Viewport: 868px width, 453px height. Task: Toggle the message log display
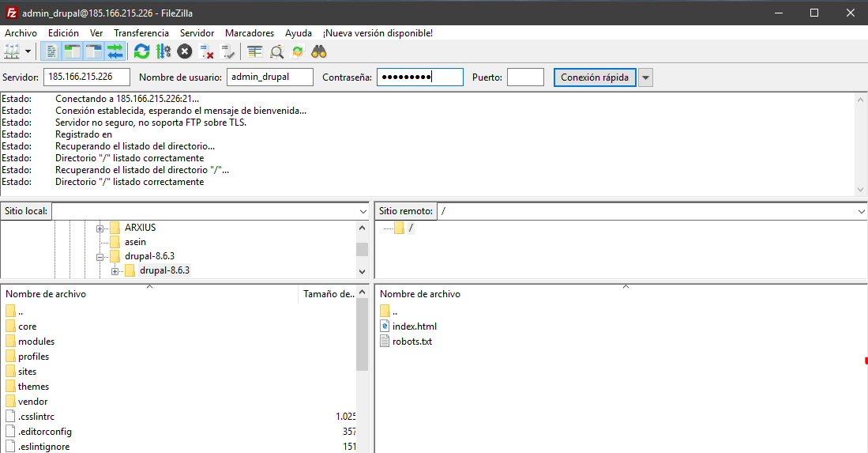tap(51, 52)
